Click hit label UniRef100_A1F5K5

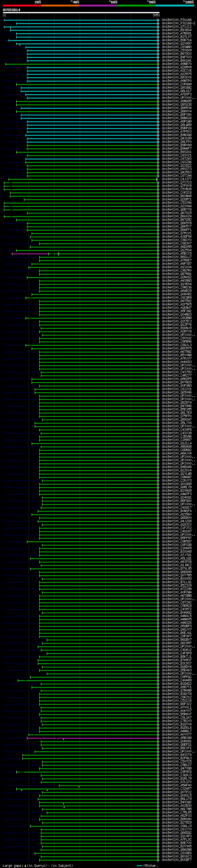point(176,304)
